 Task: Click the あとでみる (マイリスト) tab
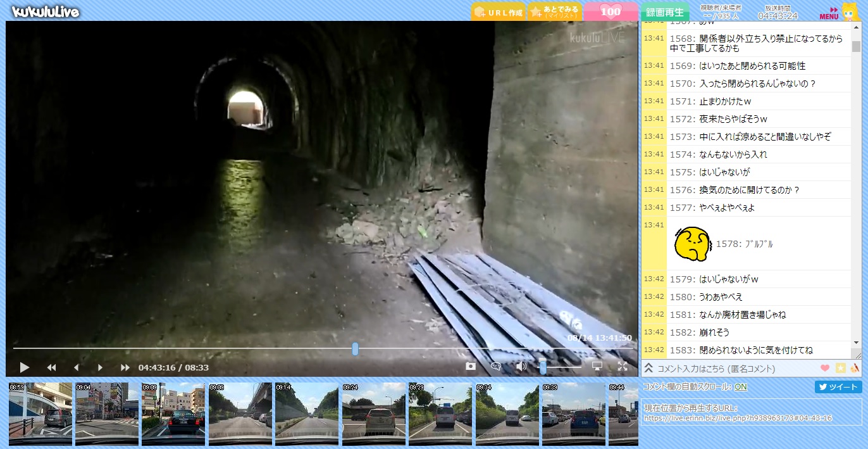pos(554,12)
